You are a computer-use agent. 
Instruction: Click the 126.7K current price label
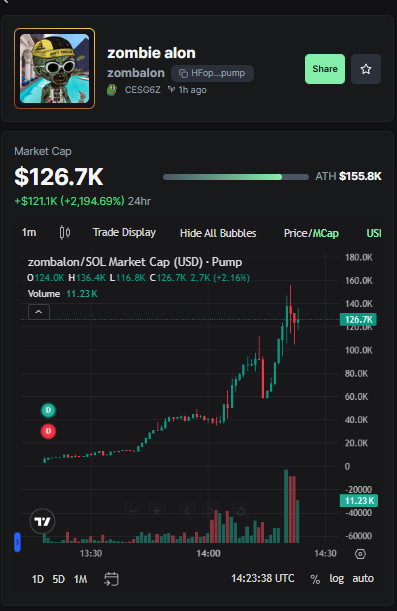click(358, 320)
